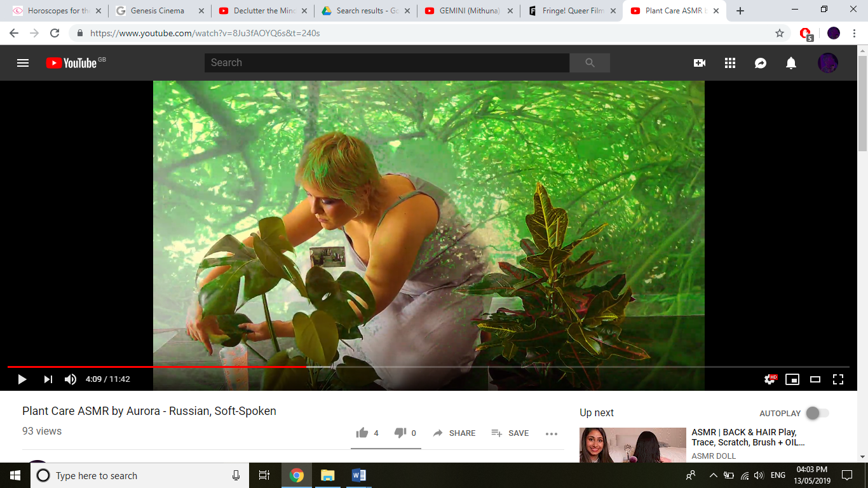Click into the YouTube search field
868x488 pixels.
point(387,63)
